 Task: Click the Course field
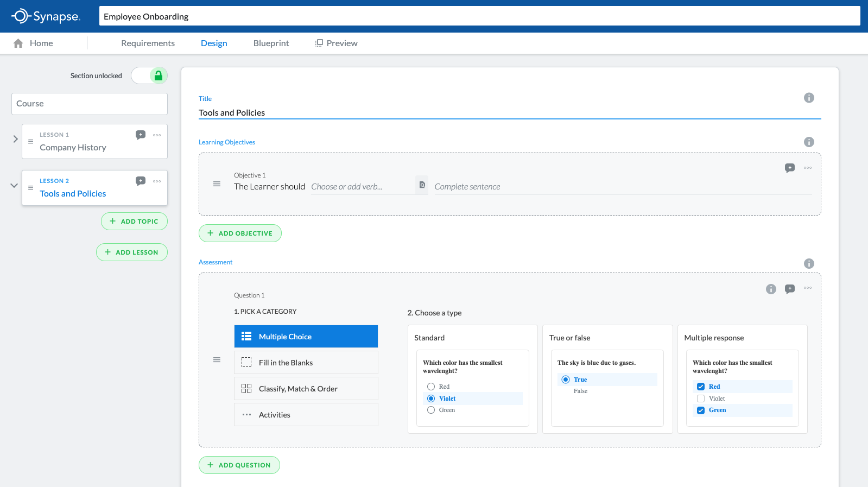coord(90,104)
